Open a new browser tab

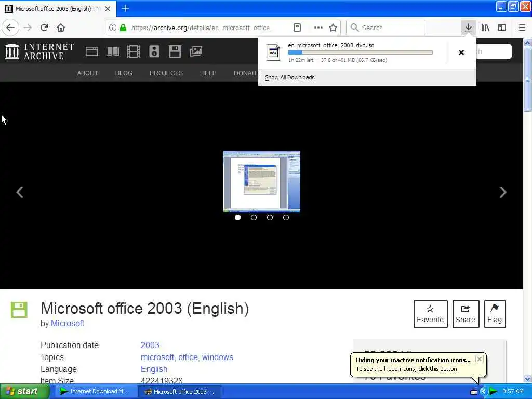coord(125,8)
